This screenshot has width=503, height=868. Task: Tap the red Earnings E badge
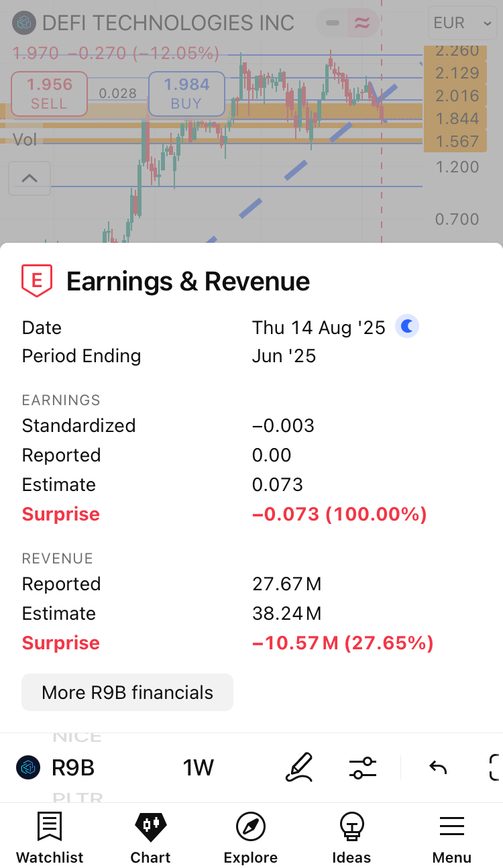point(37,281)
